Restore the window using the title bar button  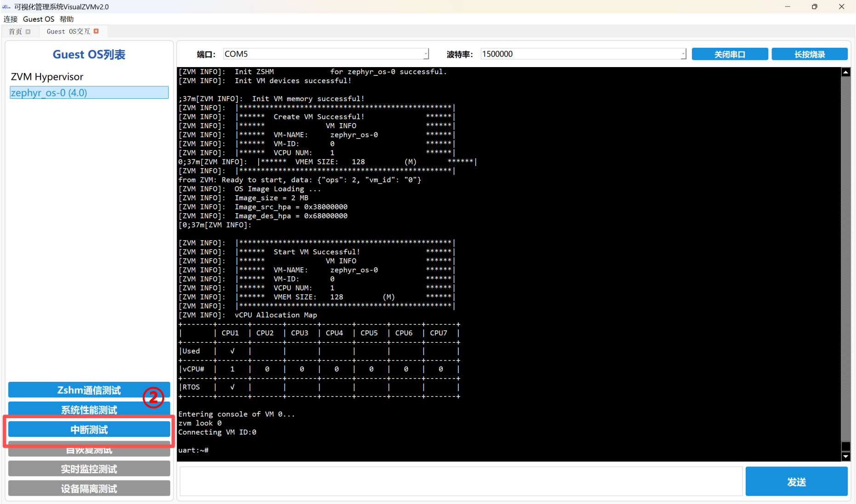point(815,6)
